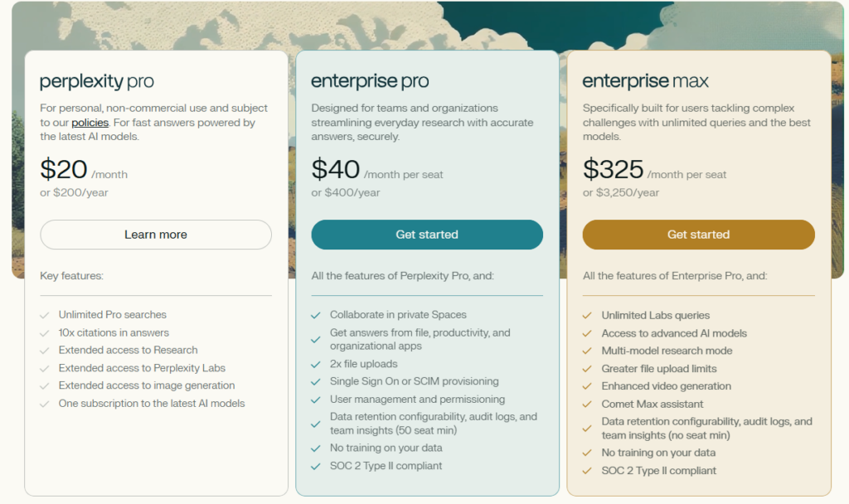Click checkmark beside Single Sign On or SCIM
The height and width of the screenshot is (504, 849).
315,381
